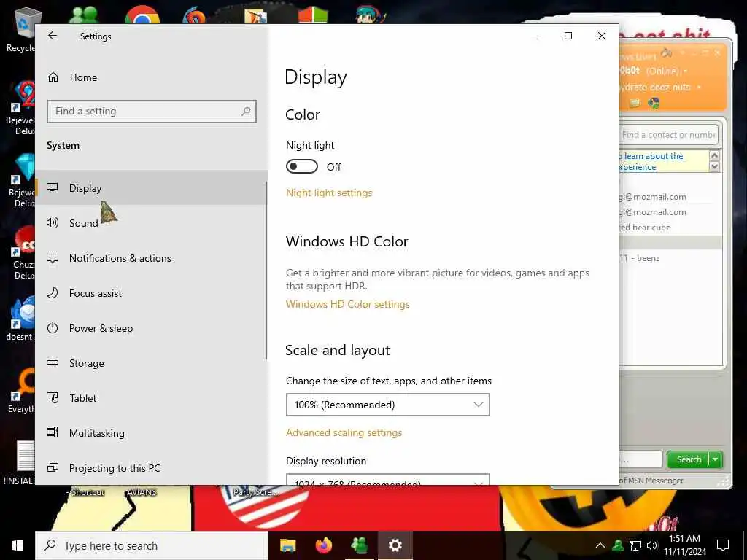
Task: Select the beenz contact in Messenger
Action: [639, 257]
